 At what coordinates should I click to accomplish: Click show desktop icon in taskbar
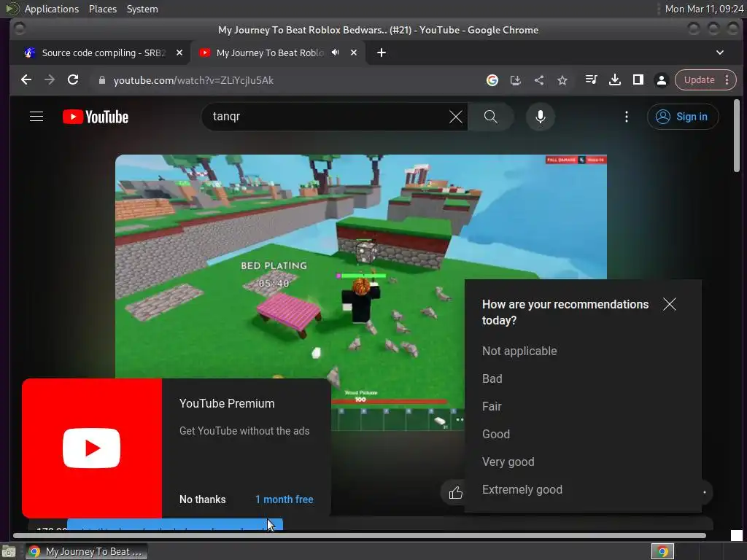[9, 552]
